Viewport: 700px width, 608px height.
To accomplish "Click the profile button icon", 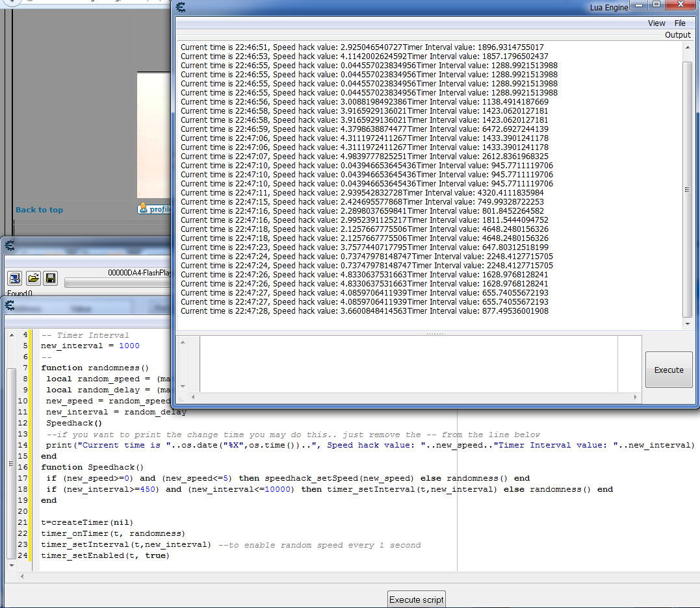I will tap(143, 209).
